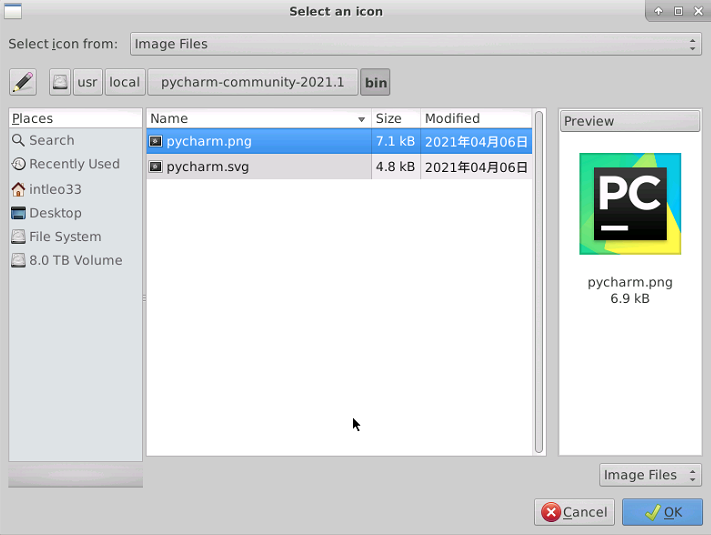Click the Desktop monitor icon
The width and height of the screenshot is (711, 535).
point(18,213)
